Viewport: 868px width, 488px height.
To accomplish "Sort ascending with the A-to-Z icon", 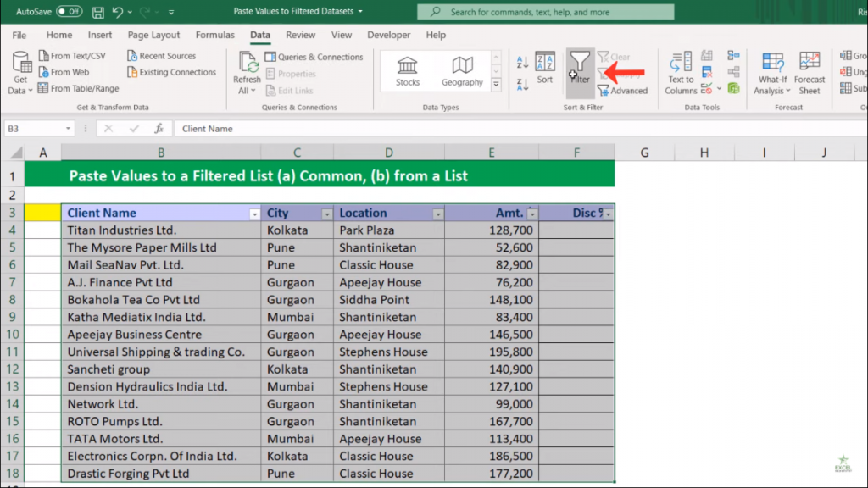I will (x=522, y=63).
